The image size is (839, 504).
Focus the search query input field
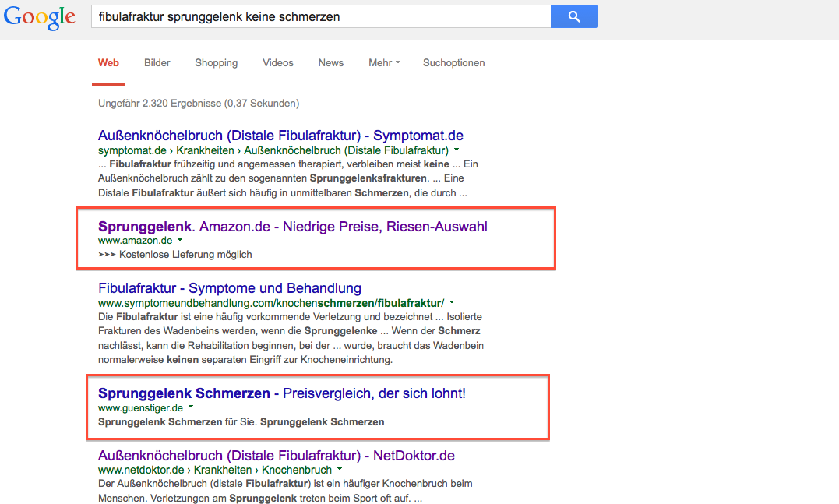tap(321, 16)
